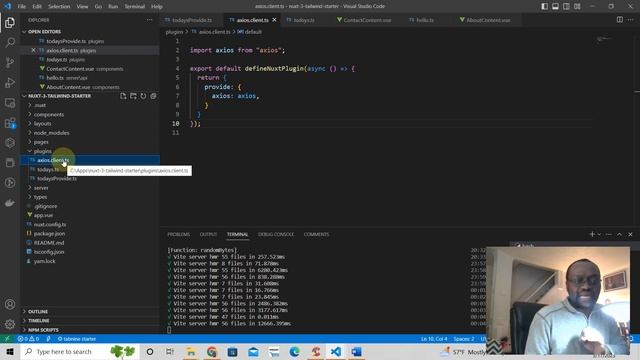640x360 pixels.
Task: Close the axios.client.ts editor tab
Action: tap(274, 20)
